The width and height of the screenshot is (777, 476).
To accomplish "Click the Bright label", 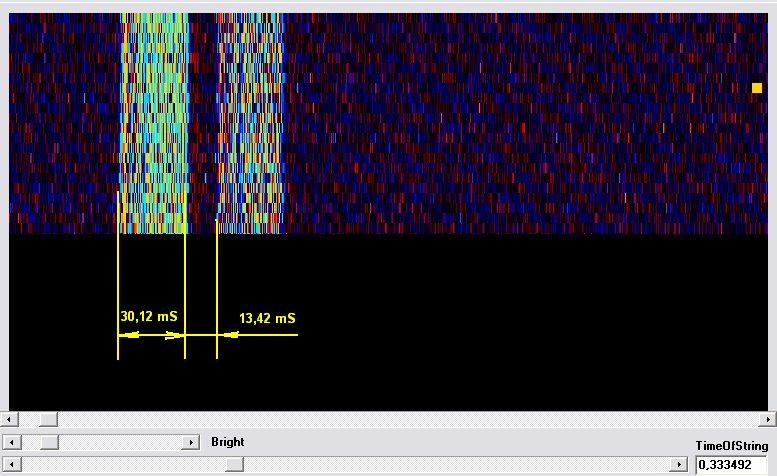I will pyautogui.click(x=227, y=442).
